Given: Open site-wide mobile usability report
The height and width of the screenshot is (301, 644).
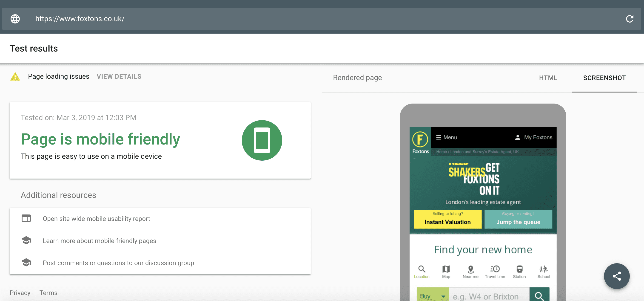Looking at the screenshot, I should pyautogui.click(x=96, y=218).
